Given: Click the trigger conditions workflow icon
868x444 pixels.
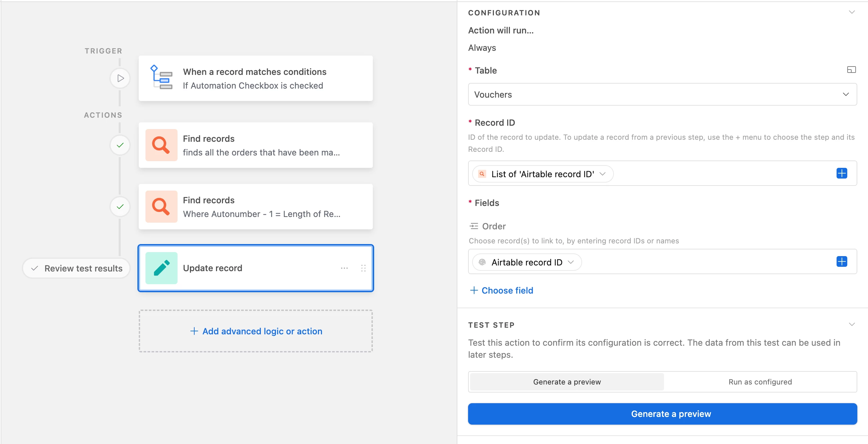Looking at the screenshot, I should (x=161, y=78).
